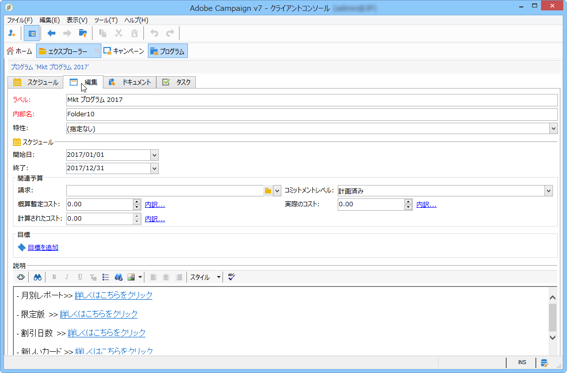Switch to the スケジュール tab
The image size is (588, 373).
point(36,82)
